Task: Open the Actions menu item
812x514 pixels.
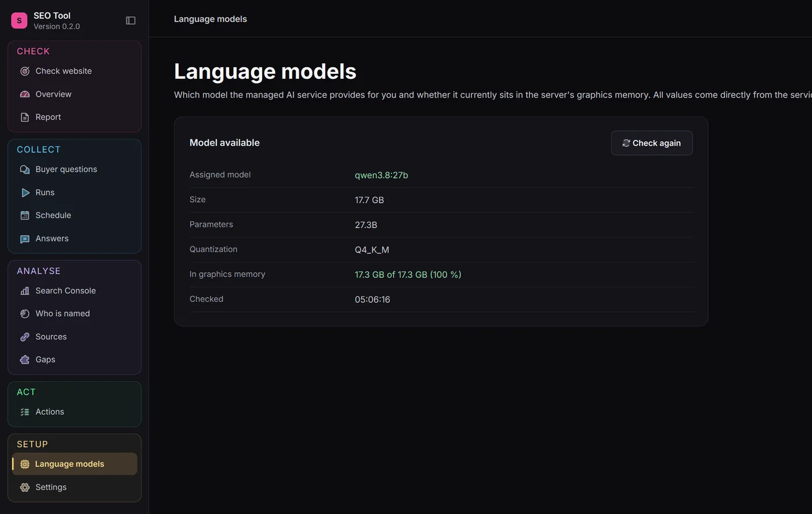Action: 74,412
